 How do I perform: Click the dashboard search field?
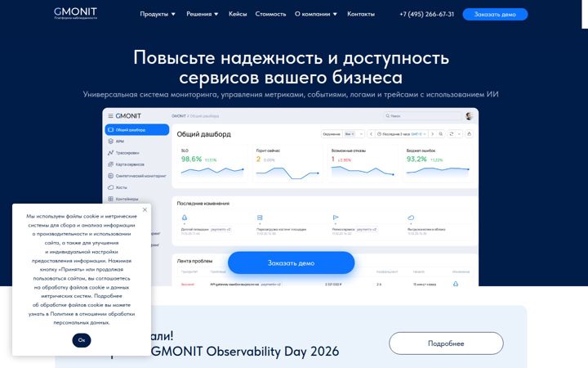422,115
